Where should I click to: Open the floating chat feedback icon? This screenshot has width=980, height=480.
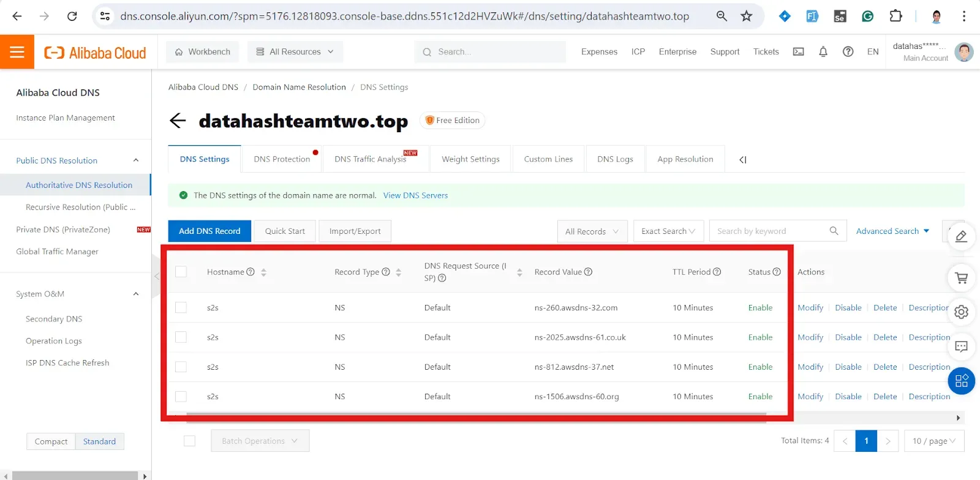tap(961, 347)
